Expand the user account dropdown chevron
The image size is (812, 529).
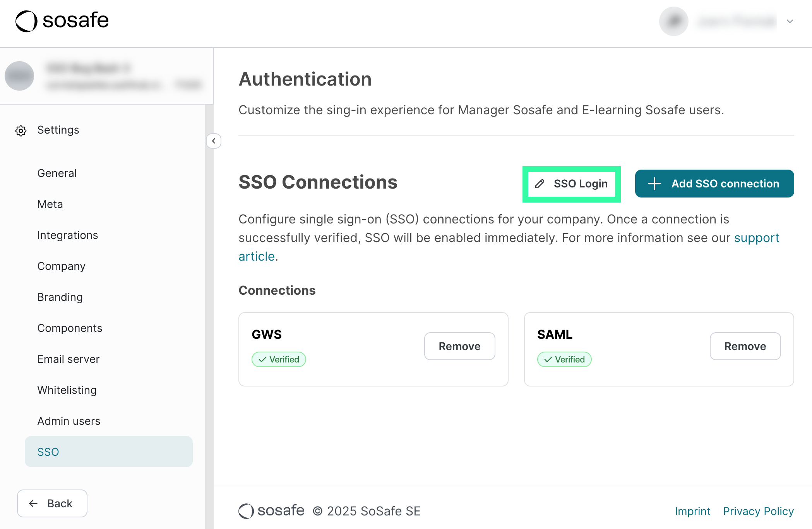pos(790,21)
